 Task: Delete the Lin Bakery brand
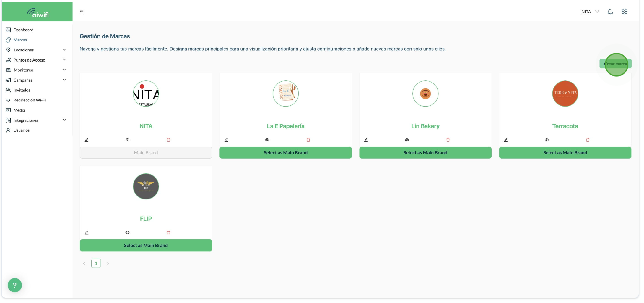pyautogui.click(x=448, y=140)
